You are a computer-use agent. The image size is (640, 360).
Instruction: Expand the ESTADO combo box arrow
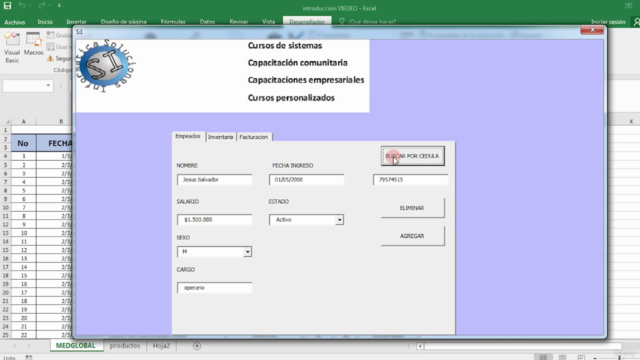pyautogui.click(x=339, y=220)
